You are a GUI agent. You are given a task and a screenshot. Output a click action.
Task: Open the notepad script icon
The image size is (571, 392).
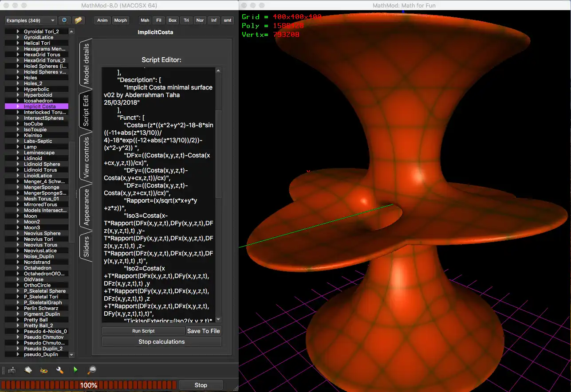point(28,370)
